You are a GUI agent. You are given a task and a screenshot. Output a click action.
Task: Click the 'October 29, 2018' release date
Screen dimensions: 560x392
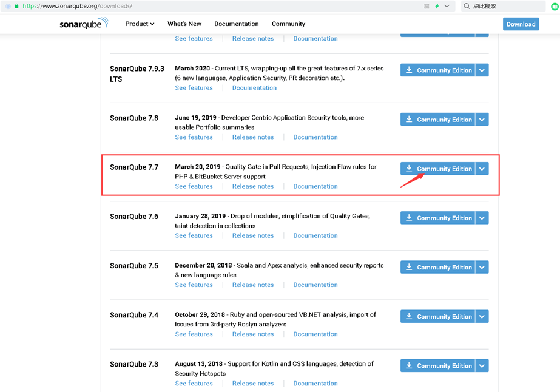click(200, 315)
